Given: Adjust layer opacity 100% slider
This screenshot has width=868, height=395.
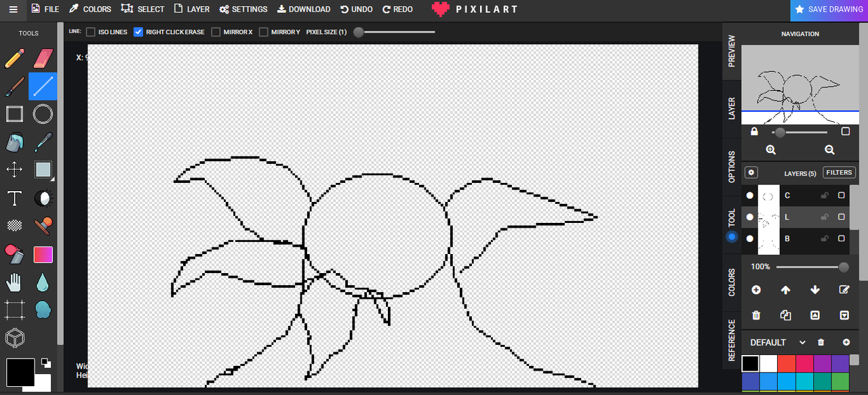Looking at the screenshot, I should [x=812, y=267].
